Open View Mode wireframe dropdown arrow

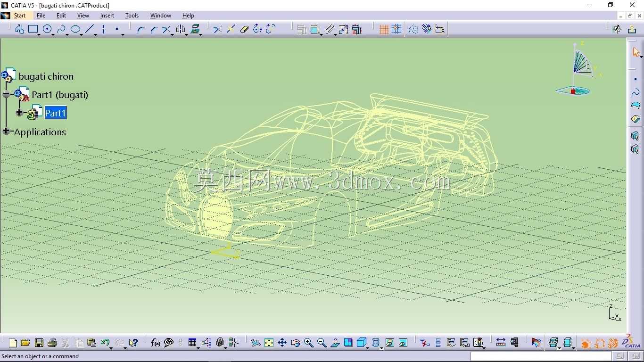click(382, 347)
